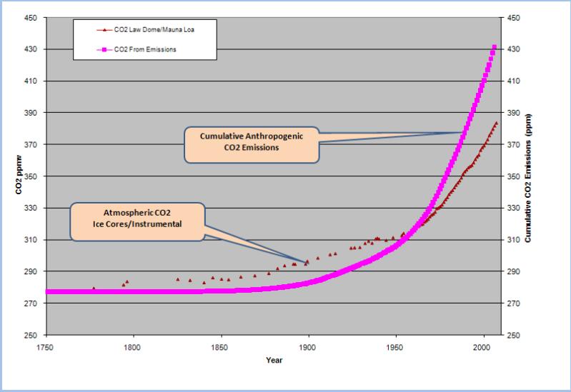Click the red triangle marker in the legend
Image resolution: width=571 pixels, height=392 pixels.
pyautogui.click(x=103, y=30)
